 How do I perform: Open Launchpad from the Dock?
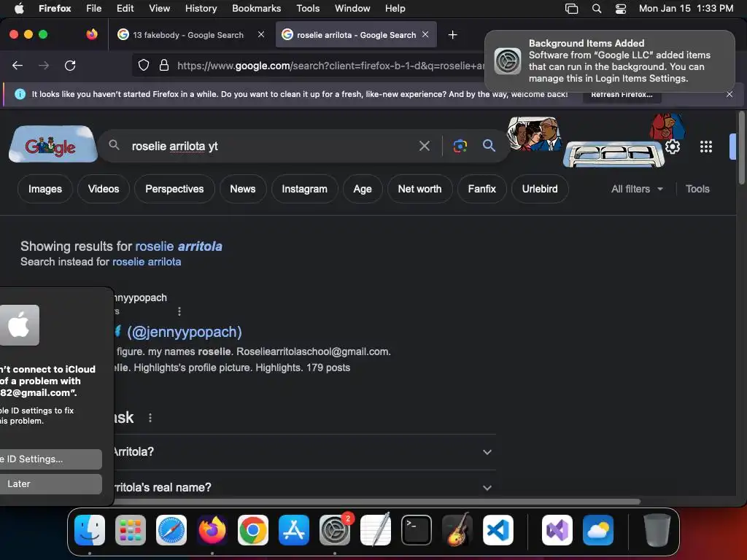[x=131, y=530]
